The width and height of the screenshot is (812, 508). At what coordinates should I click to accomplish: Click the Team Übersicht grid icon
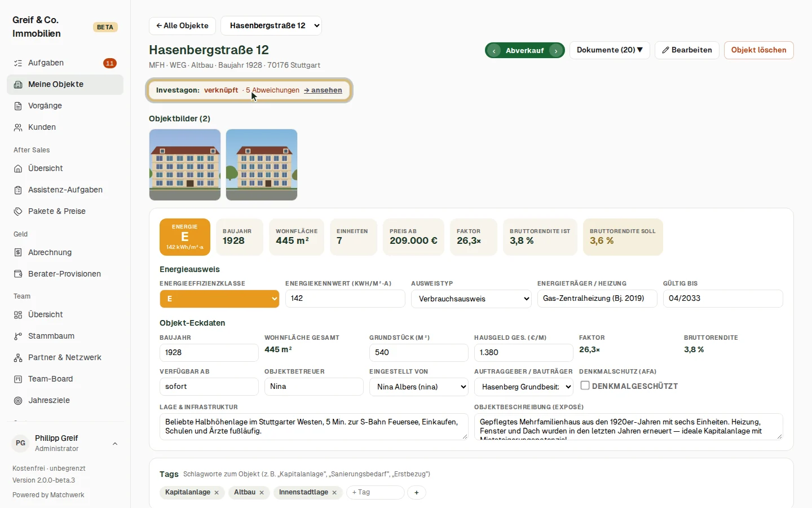coord(18,315)
